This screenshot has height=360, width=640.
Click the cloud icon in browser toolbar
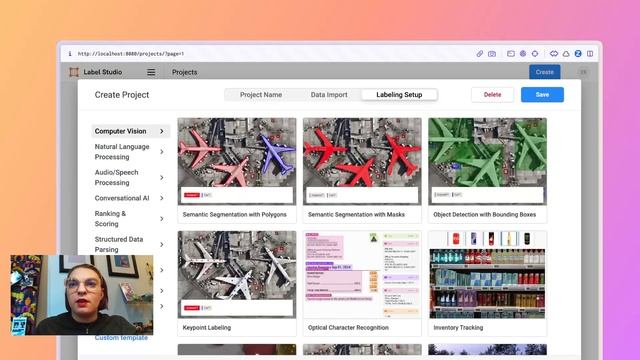(566, 53)
